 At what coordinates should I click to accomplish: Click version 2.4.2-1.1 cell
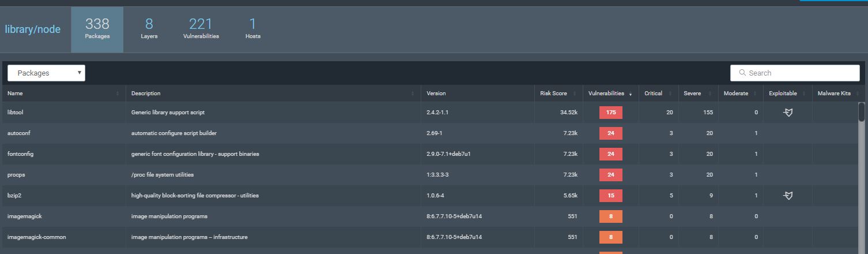pos(437,113)
